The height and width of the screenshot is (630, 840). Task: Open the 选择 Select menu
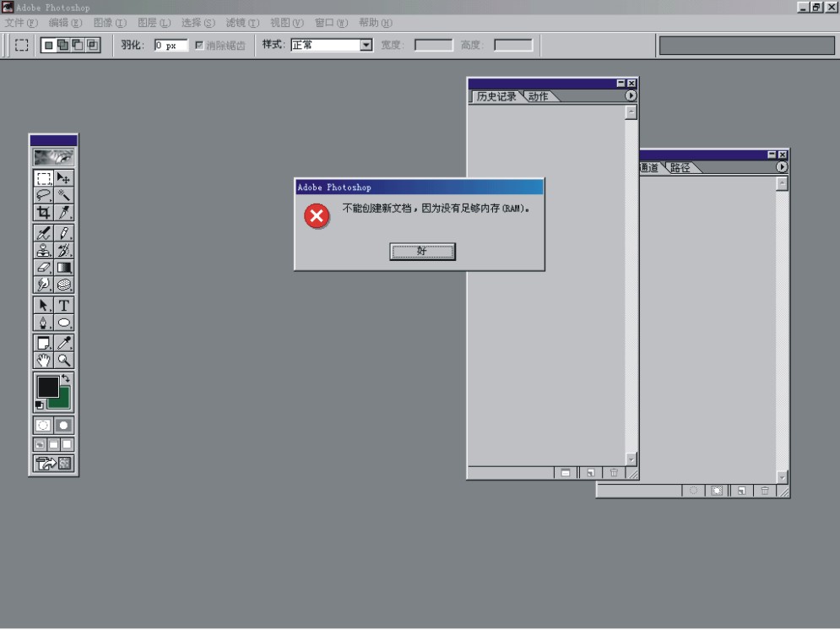pyautogui.click(x=198, y=23)
